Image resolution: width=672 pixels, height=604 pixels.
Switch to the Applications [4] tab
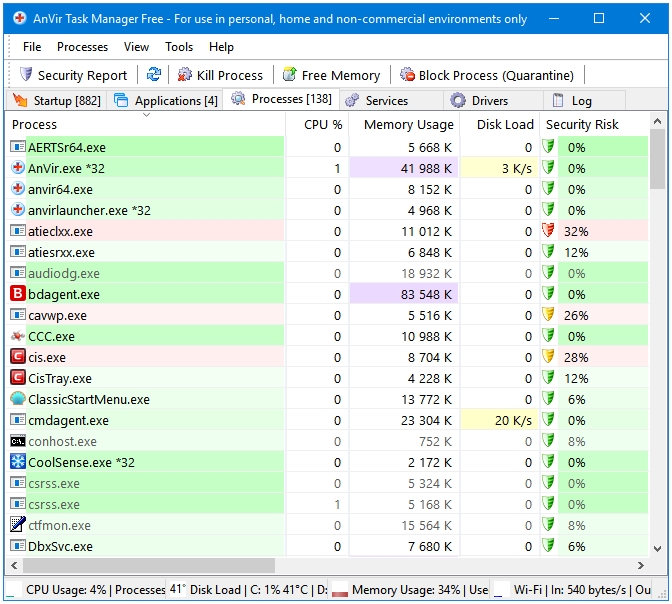point(165,100)
